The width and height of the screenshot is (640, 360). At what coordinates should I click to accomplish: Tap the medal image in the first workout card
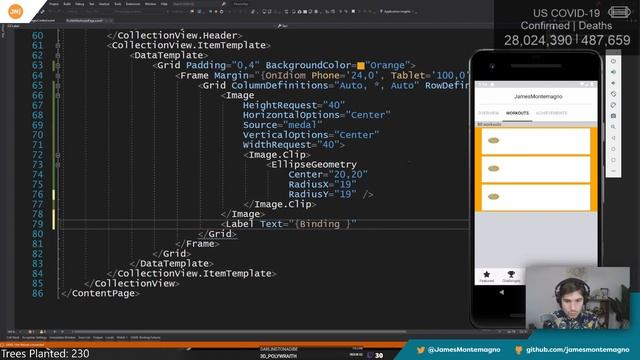point(493,140)
